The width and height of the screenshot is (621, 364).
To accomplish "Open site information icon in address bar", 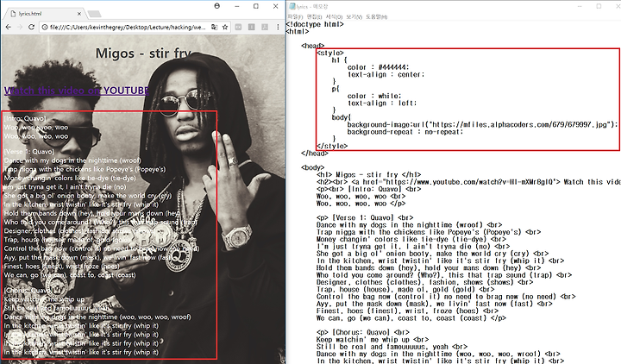I will click(45, 28).
